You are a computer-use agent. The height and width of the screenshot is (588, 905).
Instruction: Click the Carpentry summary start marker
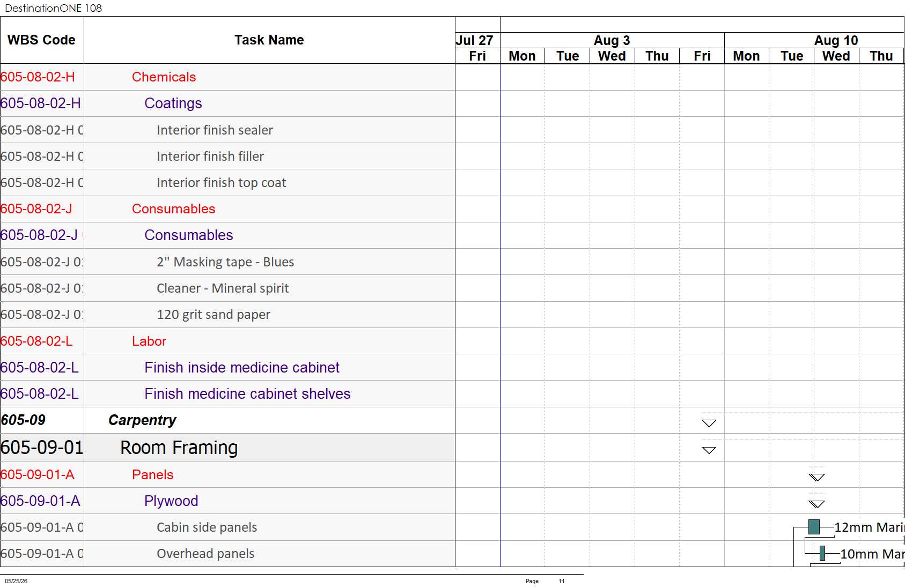(709, 423)
